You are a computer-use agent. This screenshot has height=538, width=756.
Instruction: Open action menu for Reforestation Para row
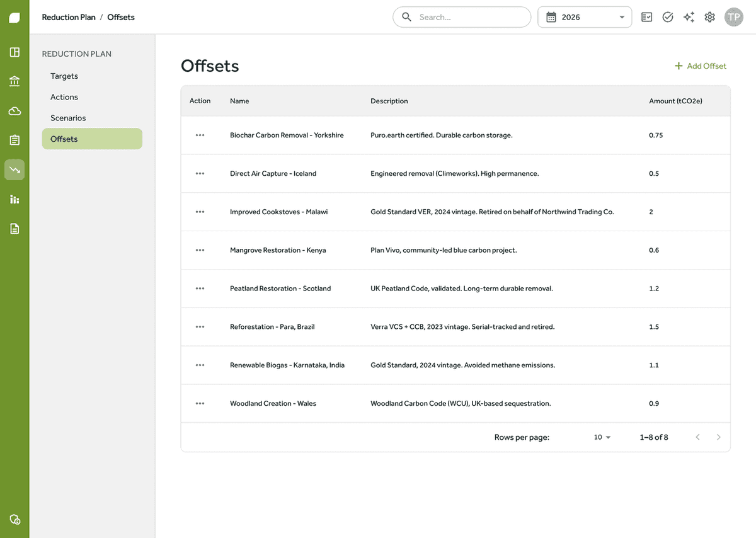tap(200, 327)
